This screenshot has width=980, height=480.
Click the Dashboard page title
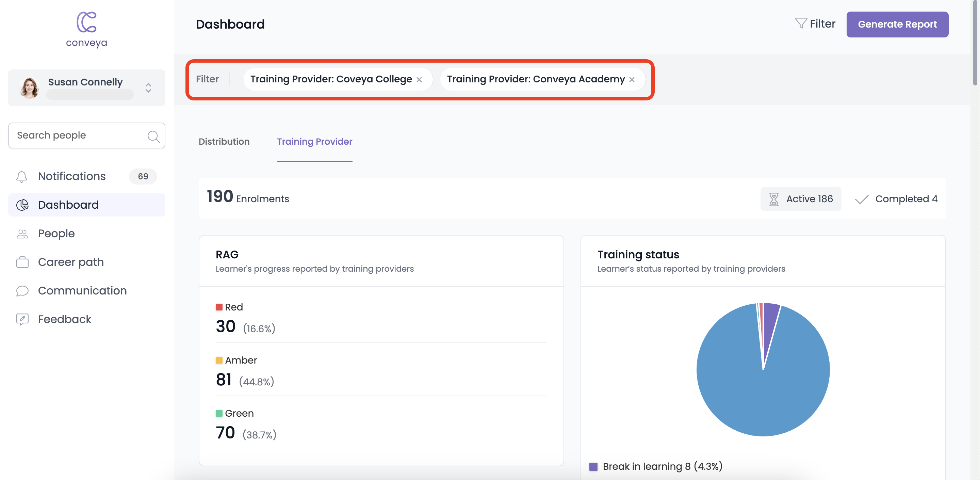point(230,24)
